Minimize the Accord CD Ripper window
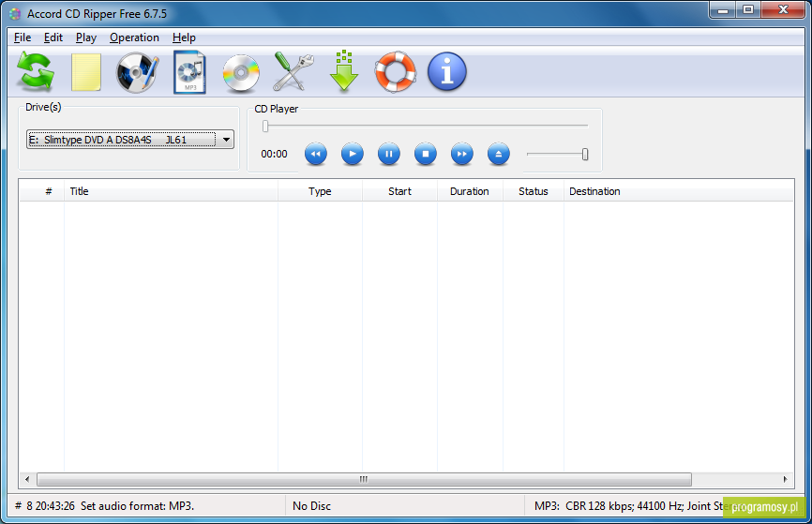Screen dimensions: 812x524 [724, 9]
